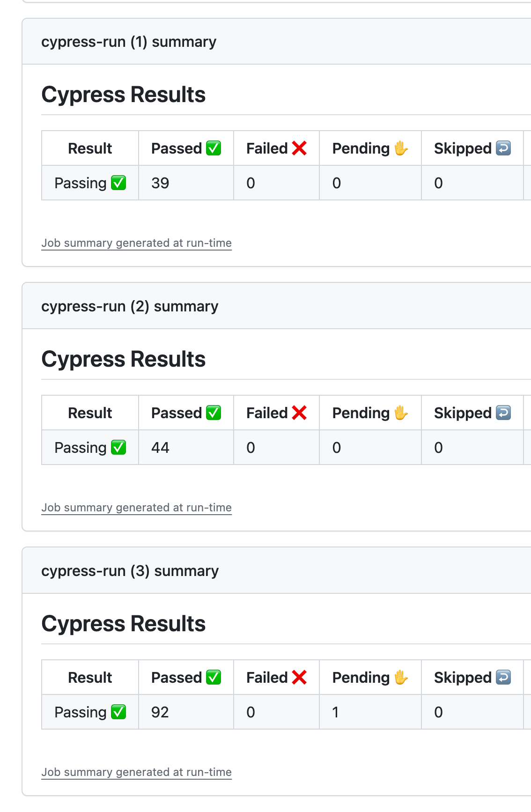Click the green check beside Passing in cypress-run (1)
531x812 pixels.
[118, 183]
